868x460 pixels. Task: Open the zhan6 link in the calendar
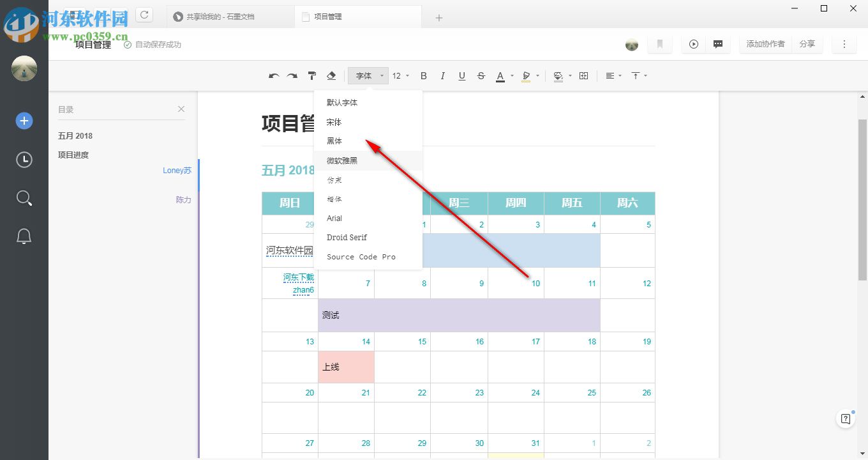(303, 290)
